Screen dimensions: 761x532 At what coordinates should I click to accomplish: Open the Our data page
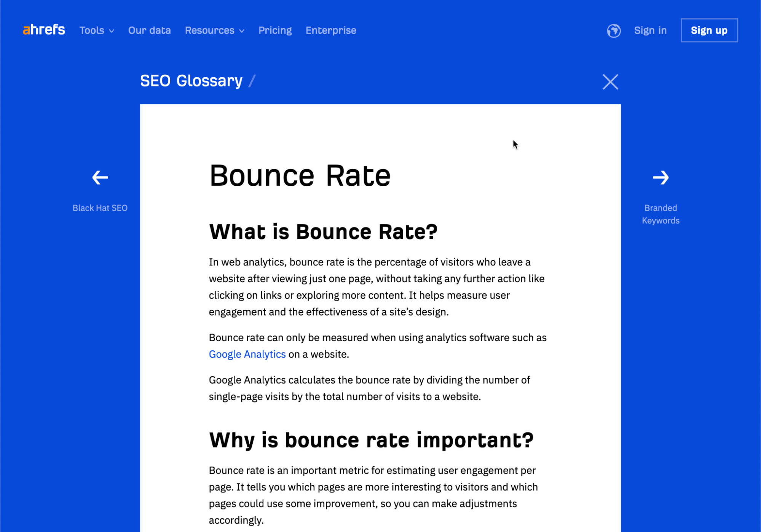[x=150, y=30]
